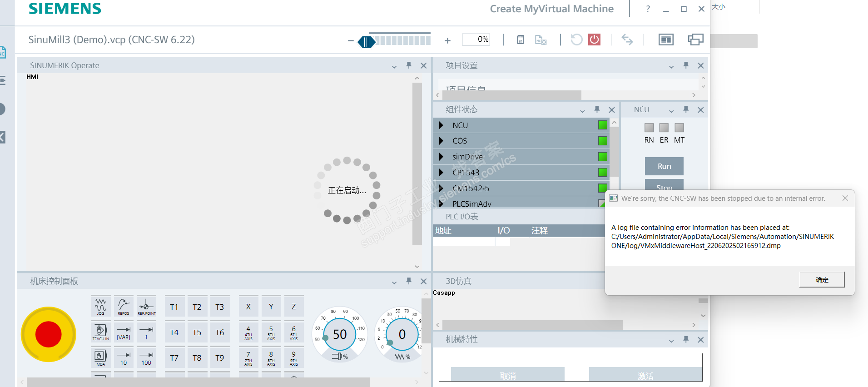
Task: Set the jog increment to 100
Action: (146, 357)
